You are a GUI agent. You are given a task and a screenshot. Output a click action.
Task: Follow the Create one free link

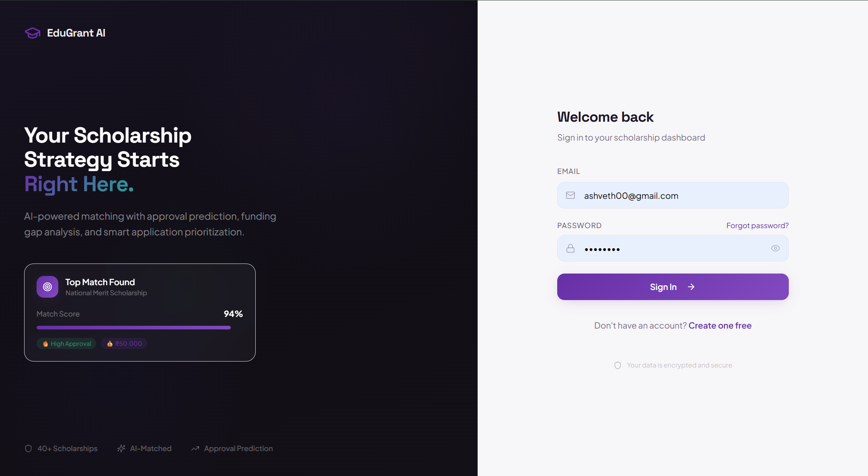click(720, 325)
